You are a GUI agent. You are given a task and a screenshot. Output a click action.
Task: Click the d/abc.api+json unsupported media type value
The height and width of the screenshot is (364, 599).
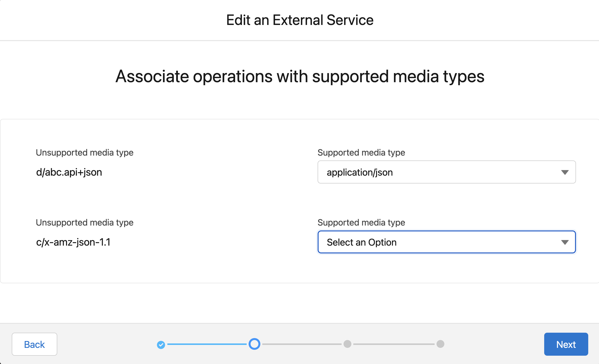pyautogui.click(x=69, y=172)
